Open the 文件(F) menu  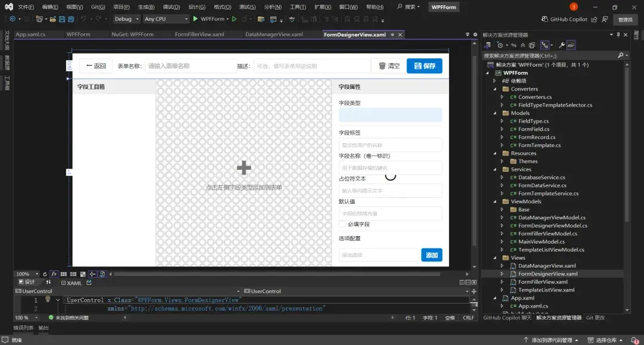pos(26,7)
